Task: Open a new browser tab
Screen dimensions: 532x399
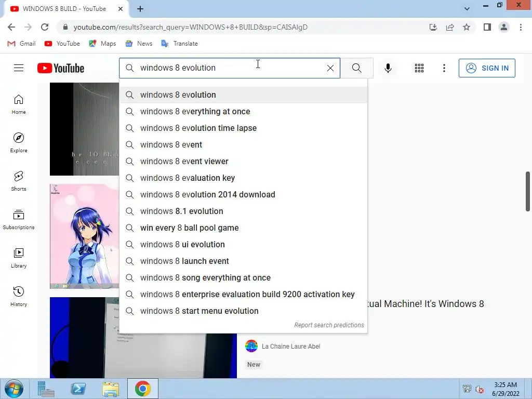Action: 140,9
